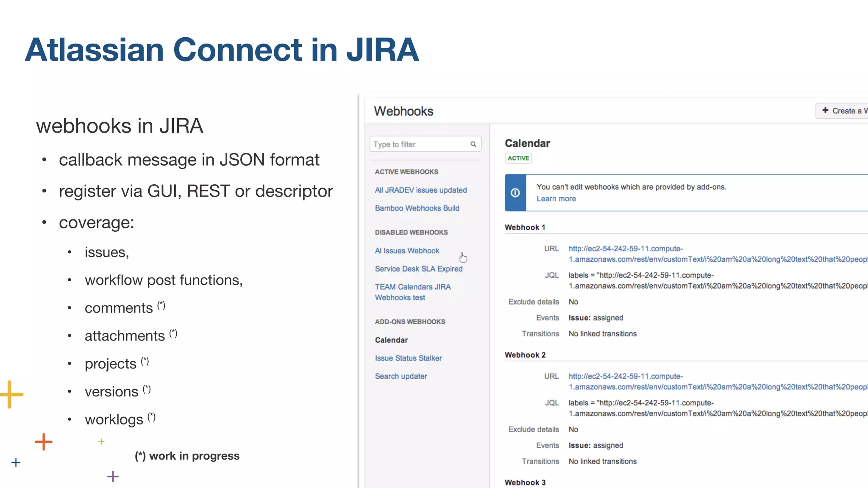
Task: Open Search updater webhook
Action: (x=401, y=376)
